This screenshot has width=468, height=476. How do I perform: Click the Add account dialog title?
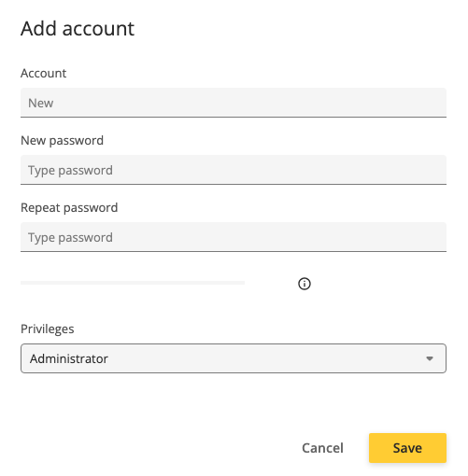[78, 29]
